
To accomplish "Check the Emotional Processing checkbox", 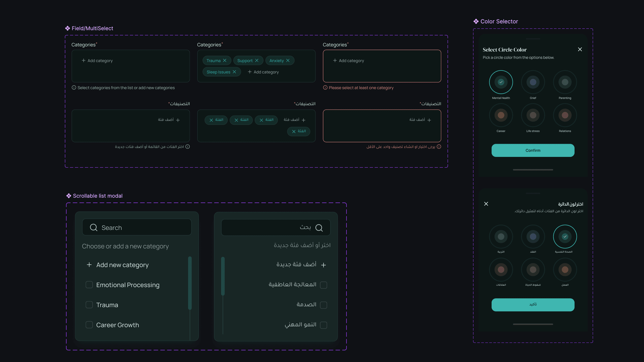I will pos(89,285).
